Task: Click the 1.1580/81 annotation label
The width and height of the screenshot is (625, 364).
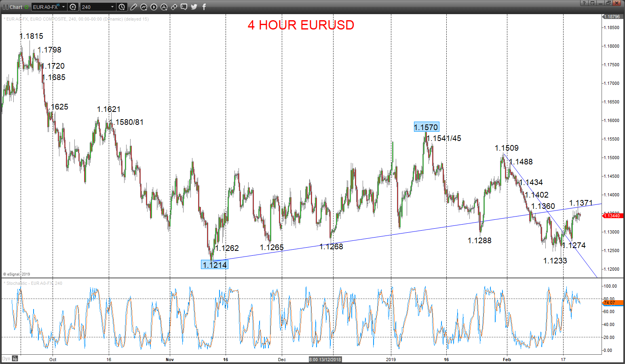Action: (x=127, y=122)
